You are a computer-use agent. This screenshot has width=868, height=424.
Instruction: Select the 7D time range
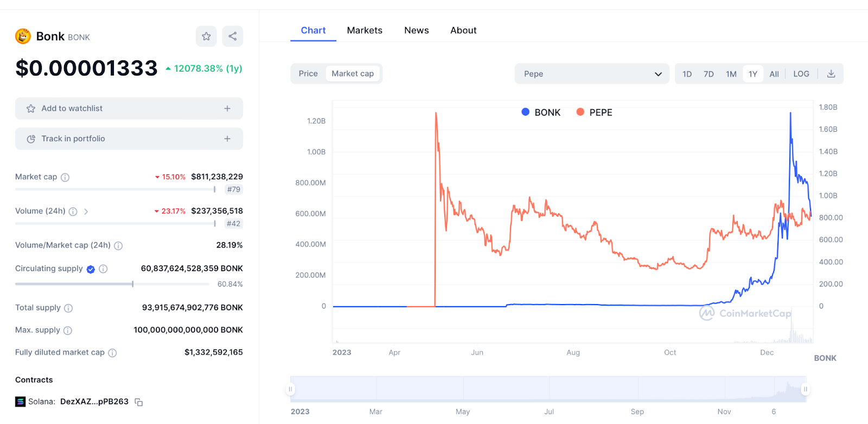[709, 74]
